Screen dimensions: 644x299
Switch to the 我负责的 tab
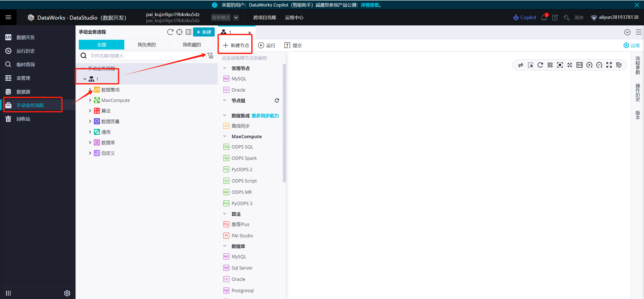pyautogui.click(x=146, y=45)
